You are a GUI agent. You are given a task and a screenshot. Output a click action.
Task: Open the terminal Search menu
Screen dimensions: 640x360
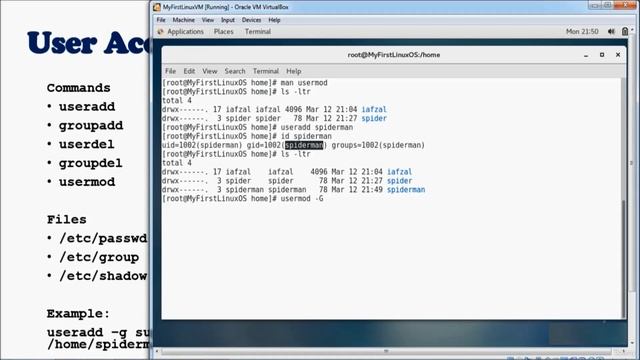click(235, 71)
